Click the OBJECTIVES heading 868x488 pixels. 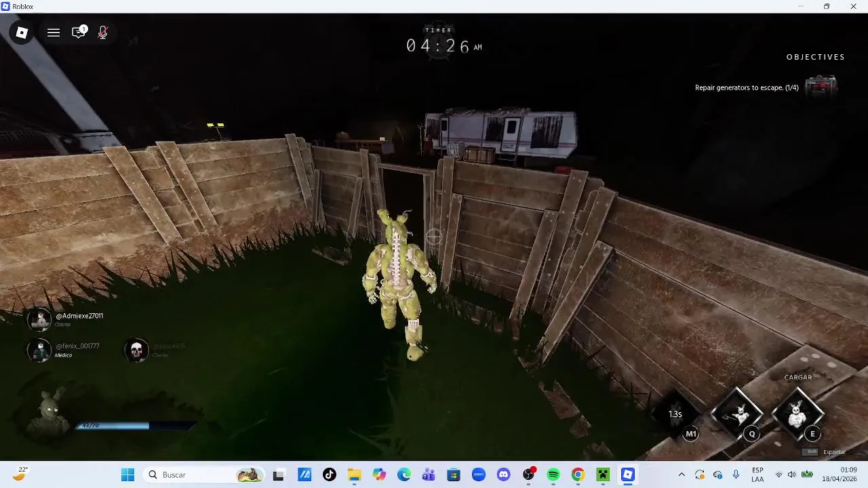[815, 57]
